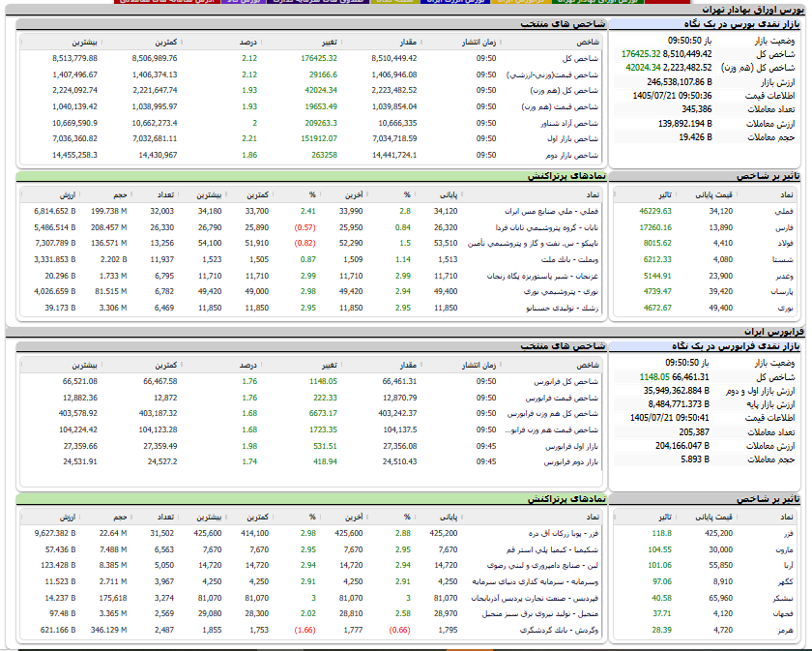Click the 'شاخص بازار دوم' index name
This screenshot has height=651, width=812.
(x=571, y=155)
